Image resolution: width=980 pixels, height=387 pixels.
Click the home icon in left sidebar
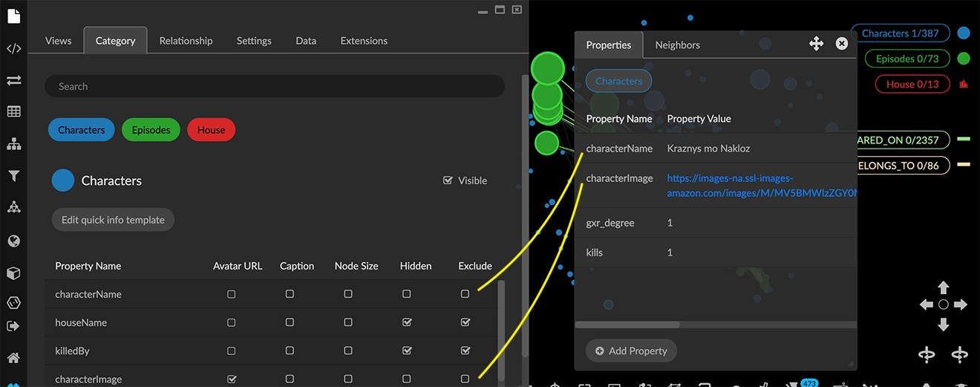point(13,357)
